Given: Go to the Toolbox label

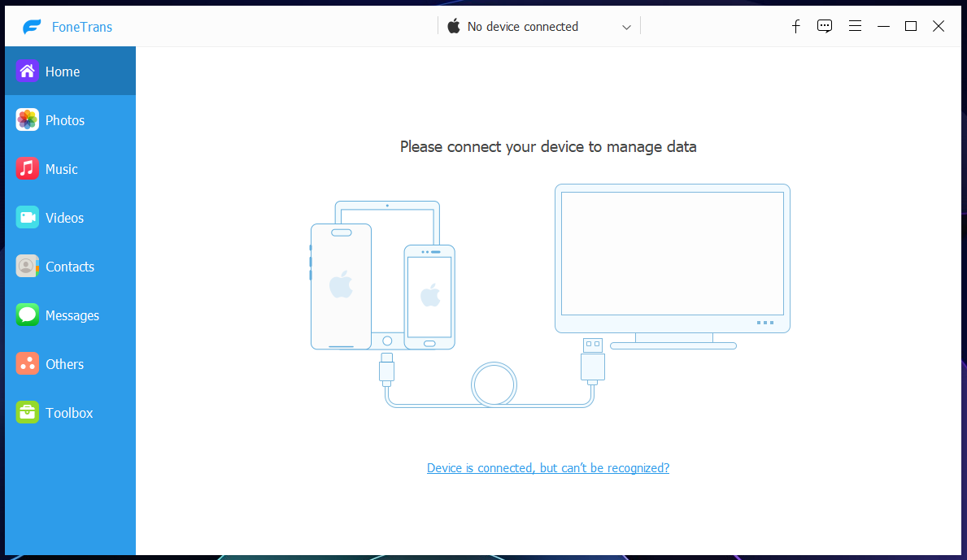Looking at the screenshot, I should 69,413.
